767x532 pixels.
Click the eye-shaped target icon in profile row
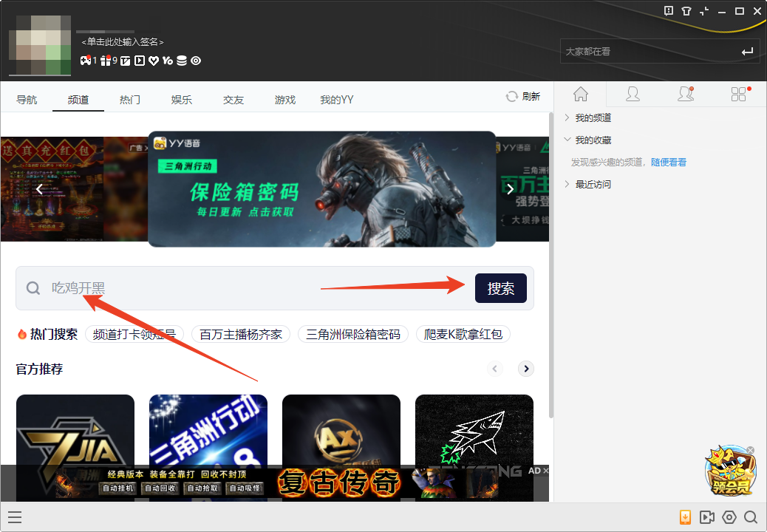(x=196, y=61)
